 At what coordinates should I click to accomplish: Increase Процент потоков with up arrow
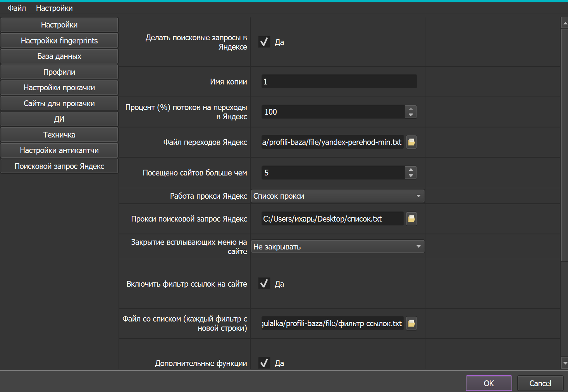pyautogui.click(x=411, y=109)
